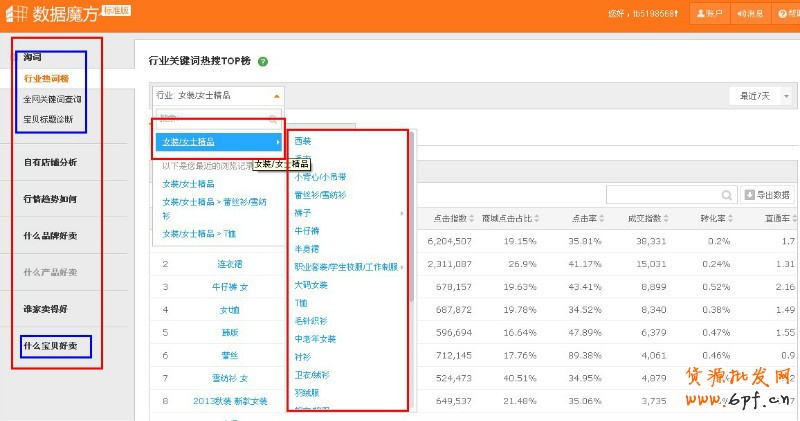This screenshot has width=800, height=421.
Task: Select 牛仔裤 from category submenu
Action: pyautogui.click(x=308, y=231)
